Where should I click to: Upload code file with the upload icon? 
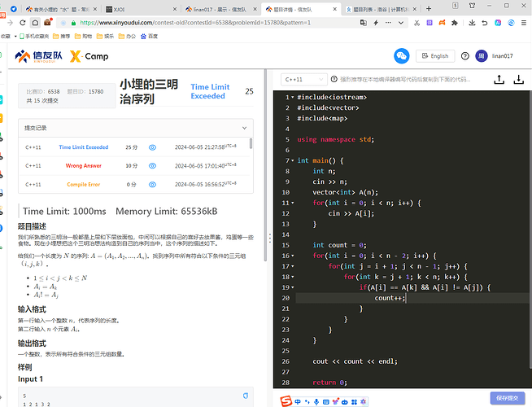point(499,80)
